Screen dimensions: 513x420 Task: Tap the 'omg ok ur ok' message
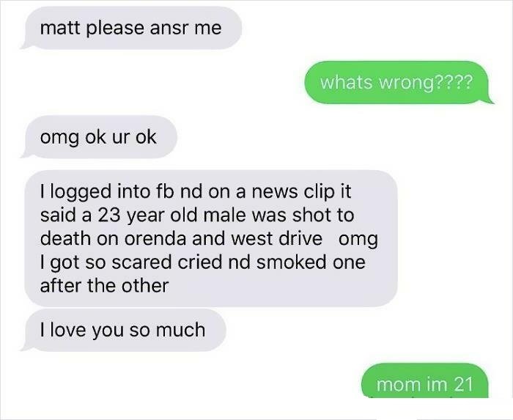[100, 137]
